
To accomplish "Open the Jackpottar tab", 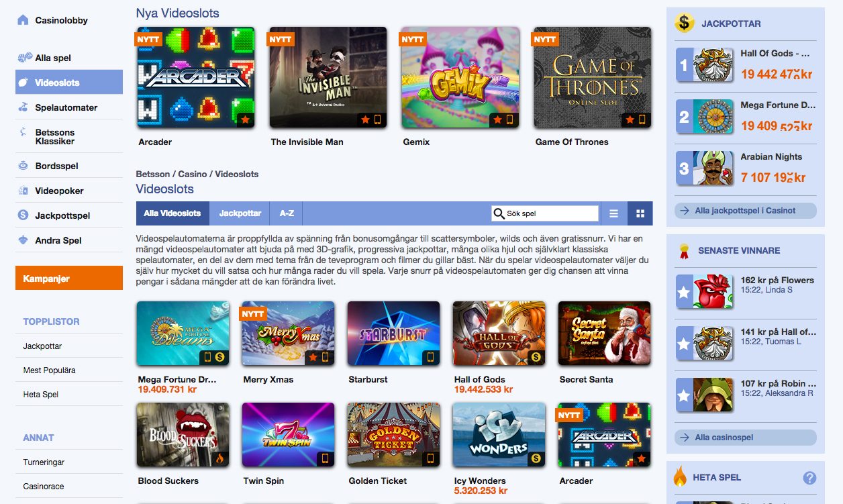I will click(240, 213).
